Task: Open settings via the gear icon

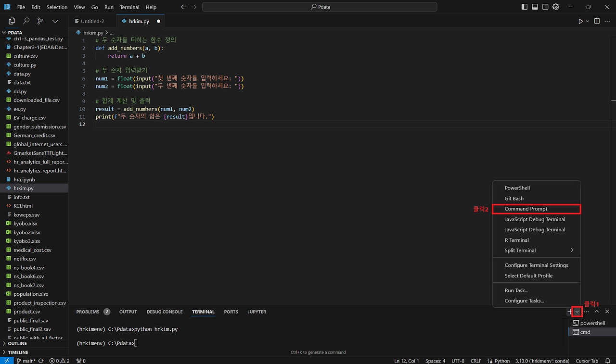Action: pos(556,7)
